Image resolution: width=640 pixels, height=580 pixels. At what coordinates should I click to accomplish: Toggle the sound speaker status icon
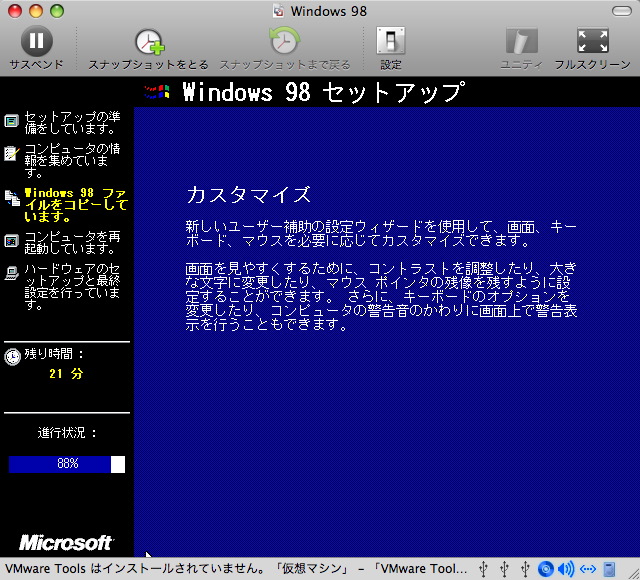pyautogui.click(x=566, y=569)
